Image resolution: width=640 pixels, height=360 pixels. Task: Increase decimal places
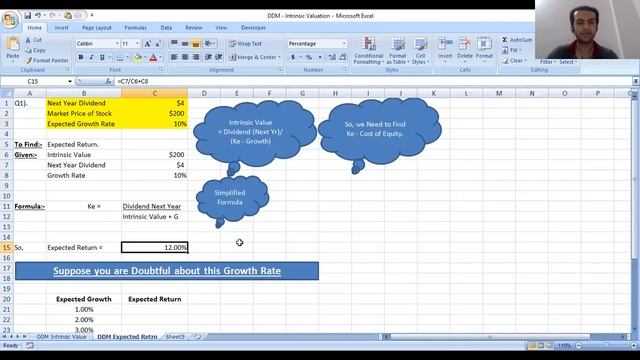332,57
